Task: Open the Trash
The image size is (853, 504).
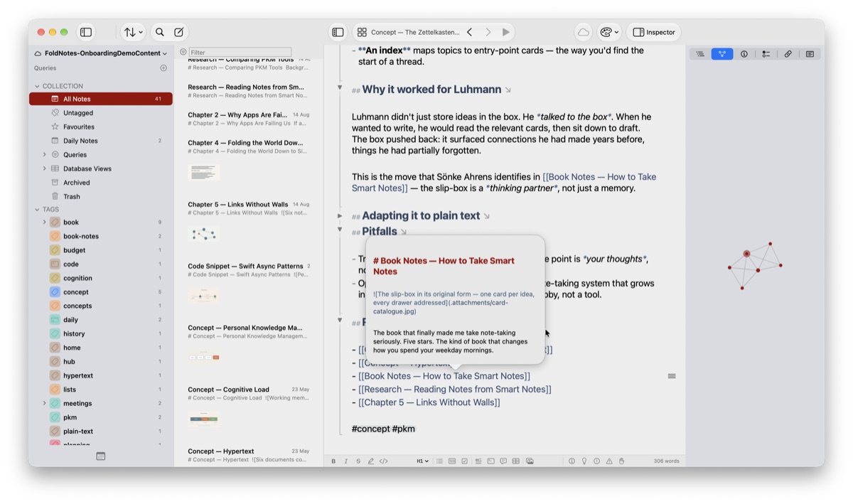Action: coord(101,196)
